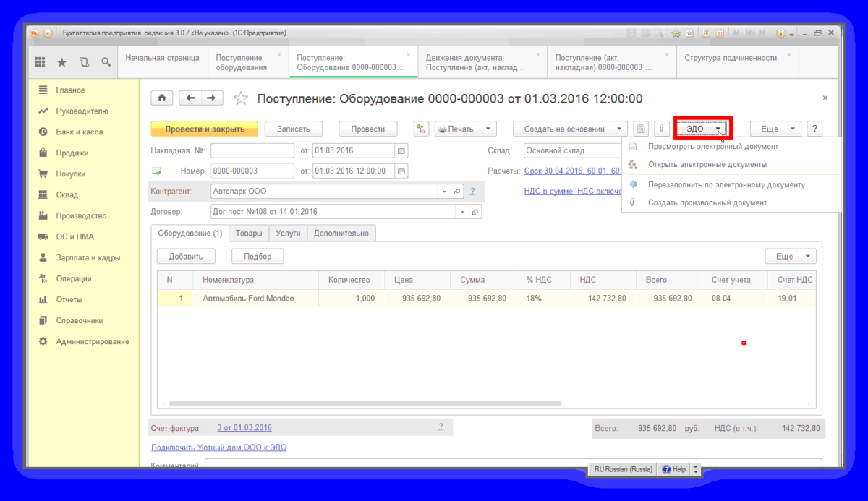Click the M- memory button
868x501 pixels.
tap(763, 33)
